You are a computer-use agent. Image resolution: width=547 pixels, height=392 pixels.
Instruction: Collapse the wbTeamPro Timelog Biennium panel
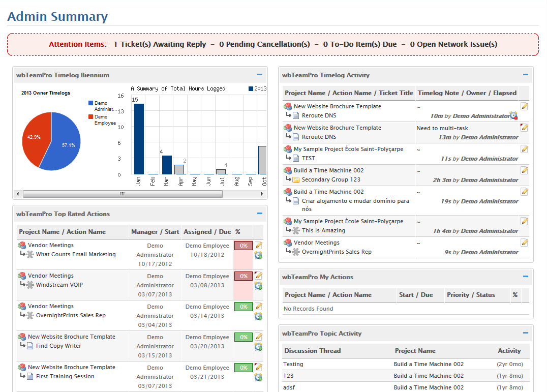click(x=260, y=75)
